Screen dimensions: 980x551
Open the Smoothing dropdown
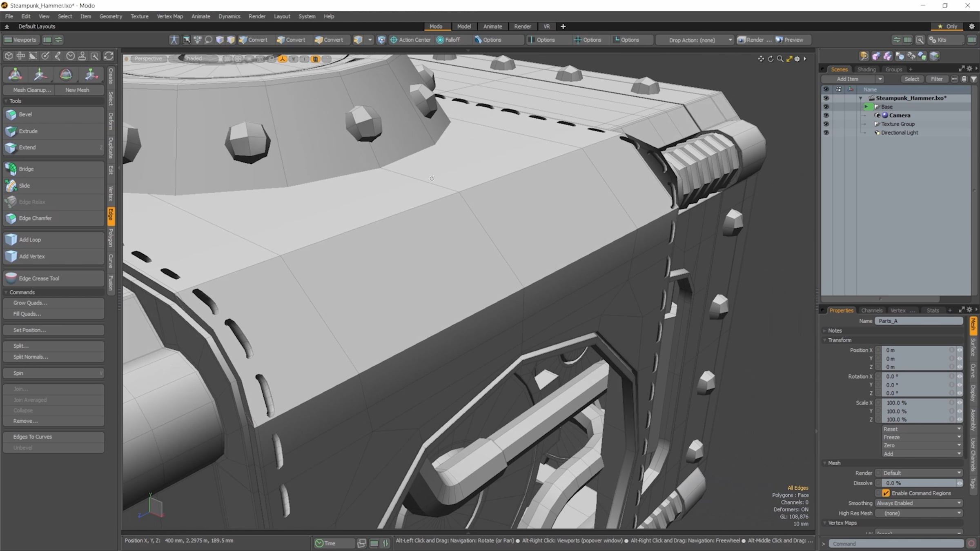pos(919,503)
